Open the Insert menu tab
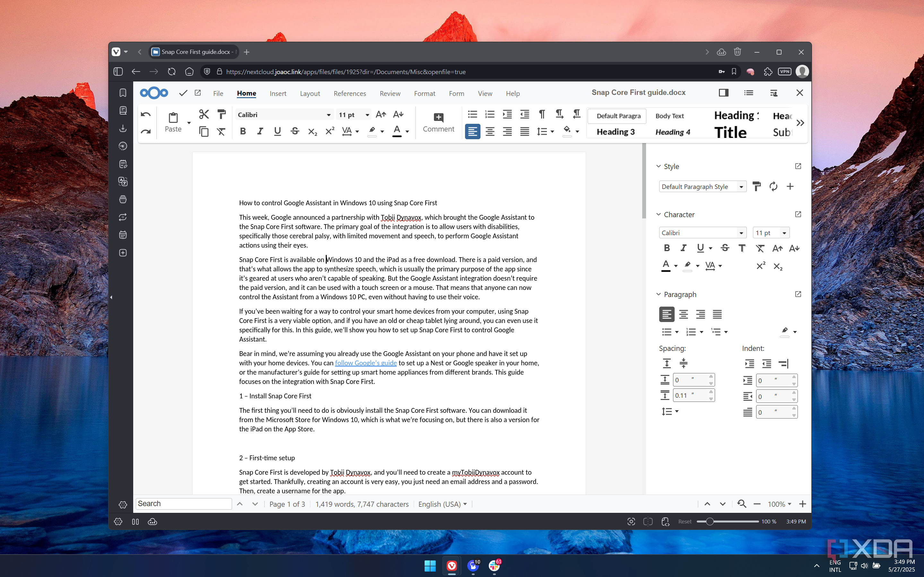 pos(278,94)
